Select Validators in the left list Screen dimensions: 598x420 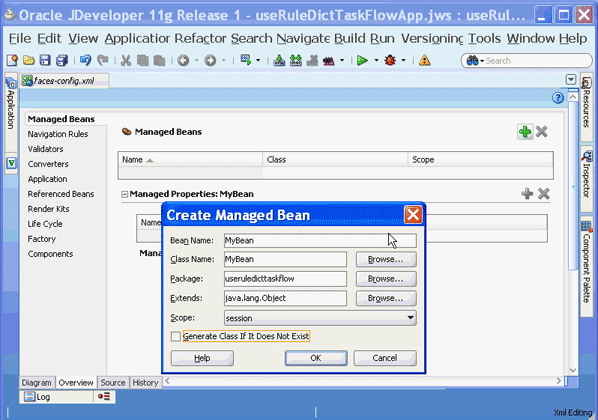[45, 149]
